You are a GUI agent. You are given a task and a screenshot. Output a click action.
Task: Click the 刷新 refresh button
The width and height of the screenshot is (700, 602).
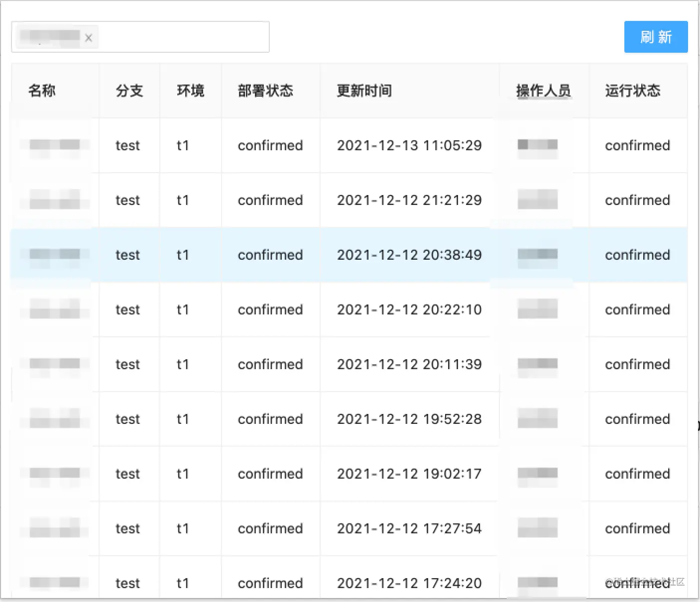click(656, 37)
